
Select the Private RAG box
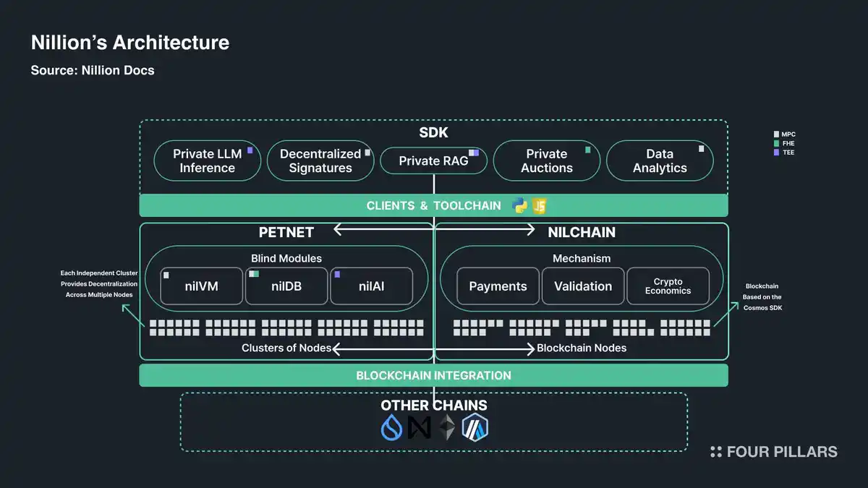433,161
